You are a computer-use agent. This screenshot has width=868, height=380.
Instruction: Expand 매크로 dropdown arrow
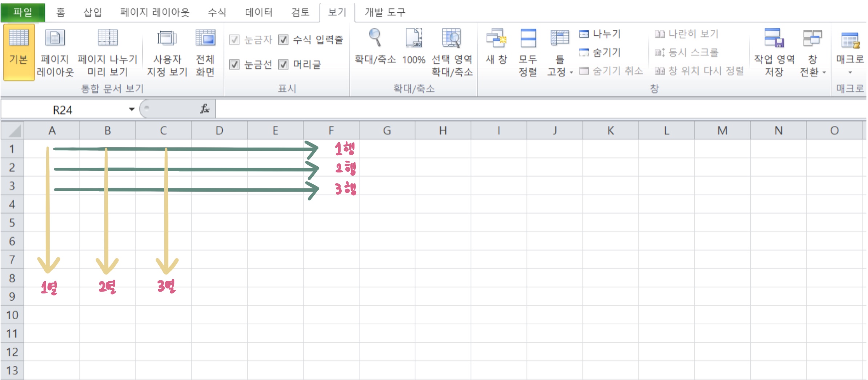point(850,72)
